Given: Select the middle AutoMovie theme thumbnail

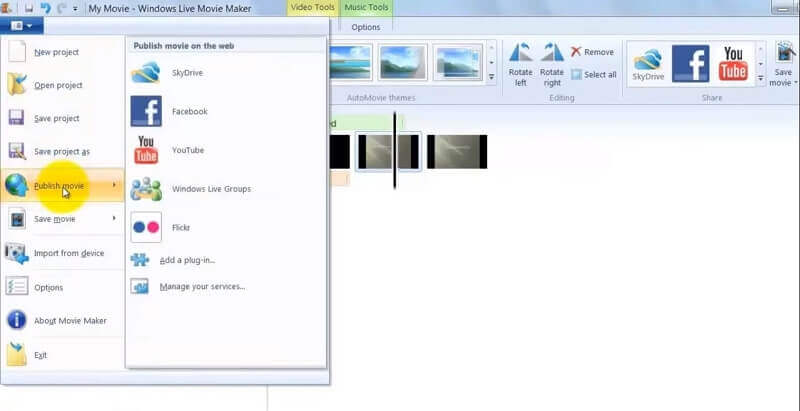Looking at the screenshot, I should tap(403, 62).
